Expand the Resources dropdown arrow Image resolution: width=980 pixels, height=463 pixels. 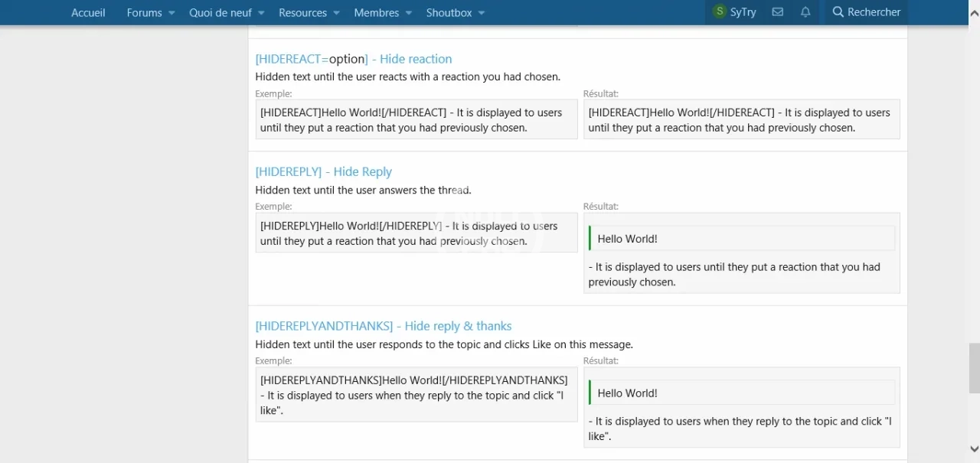pos(336,13)
